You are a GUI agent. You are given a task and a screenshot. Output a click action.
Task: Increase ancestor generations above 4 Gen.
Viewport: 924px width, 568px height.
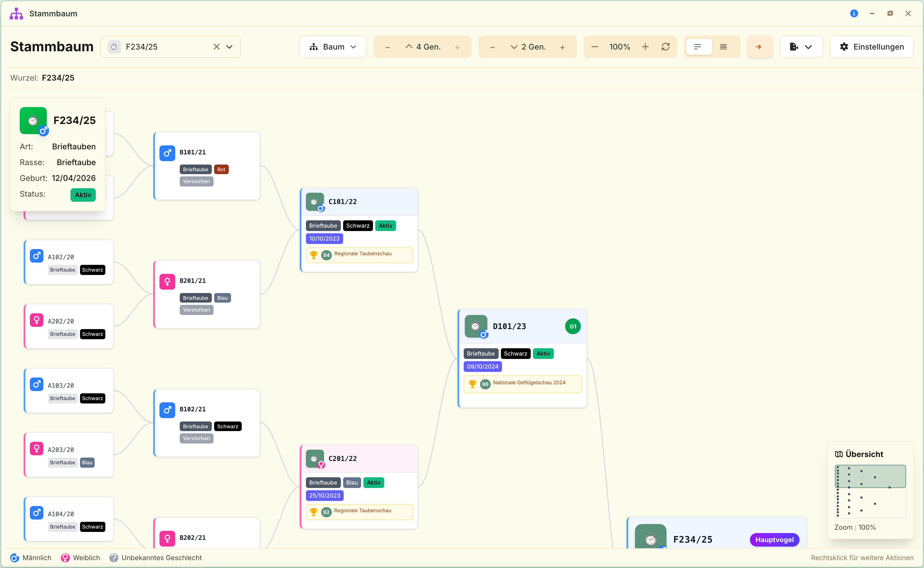tap(457, 47)
